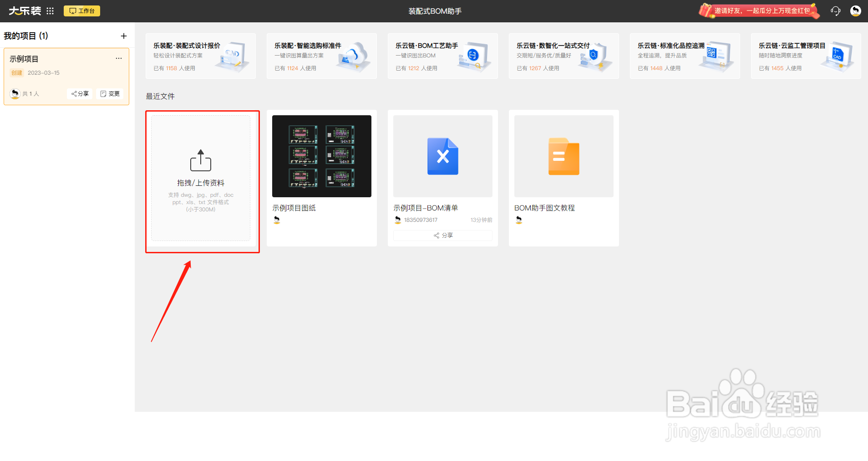868x461 pixels.
Task: Click the 大乐装 logo
Action: [x=25, y=11]
